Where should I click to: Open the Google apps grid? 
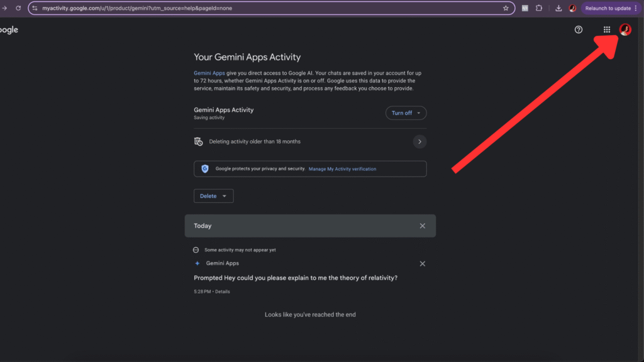click(607, 30)
